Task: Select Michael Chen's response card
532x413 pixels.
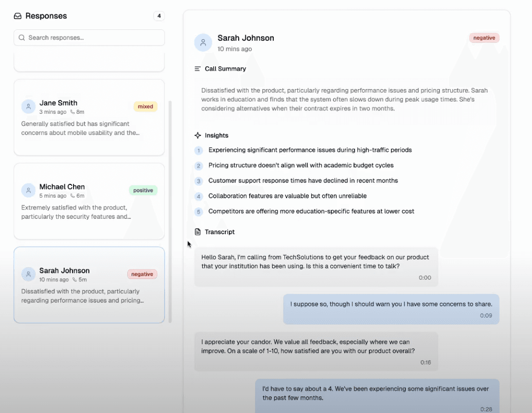Action: pyautogui.click(x=89, y=201)
